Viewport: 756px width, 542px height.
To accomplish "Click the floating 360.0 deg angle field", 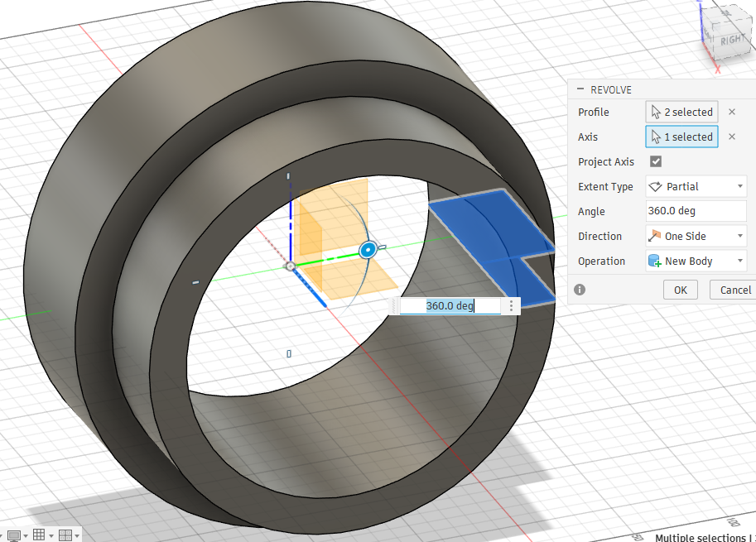I will point(450,305).
